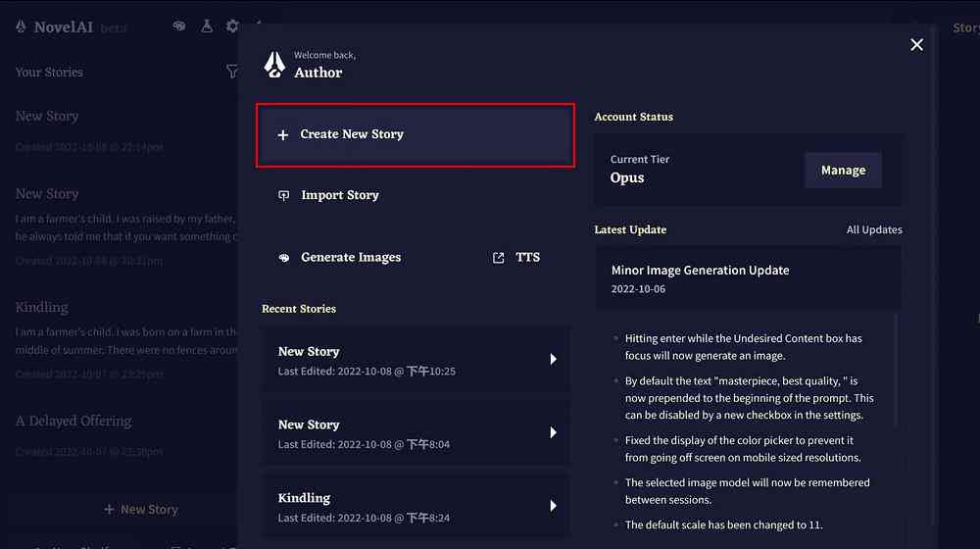
Task: Click NovelAI logo in the sidebar
Action: 21,26
